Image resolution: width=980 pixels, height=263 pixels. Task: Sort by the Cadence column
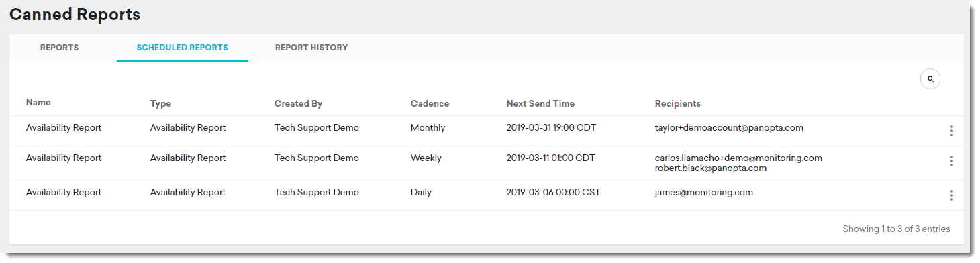[430, 103]
